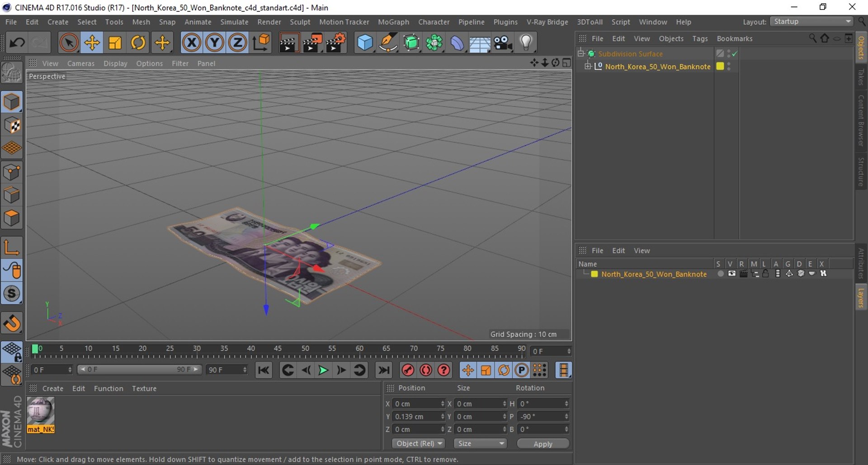Click the Rotation P stepper arrows

point(566,416)
